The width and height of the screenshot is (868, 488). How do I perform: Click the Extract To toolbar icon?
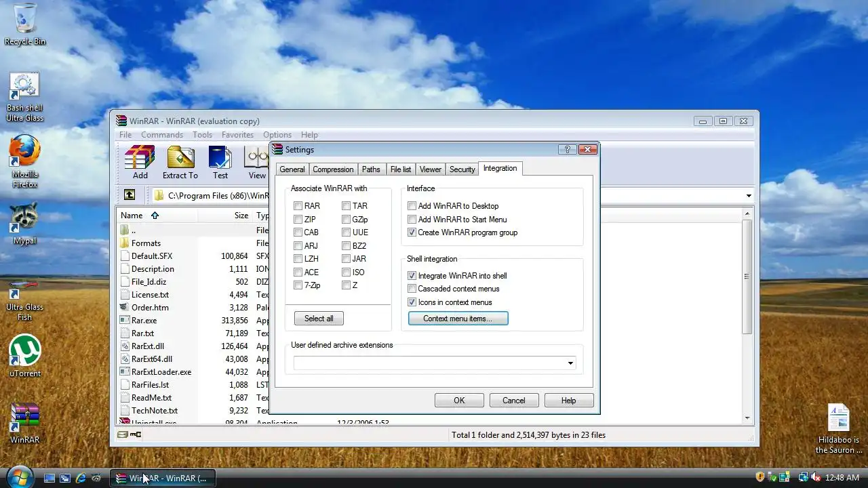pos(180,163)
